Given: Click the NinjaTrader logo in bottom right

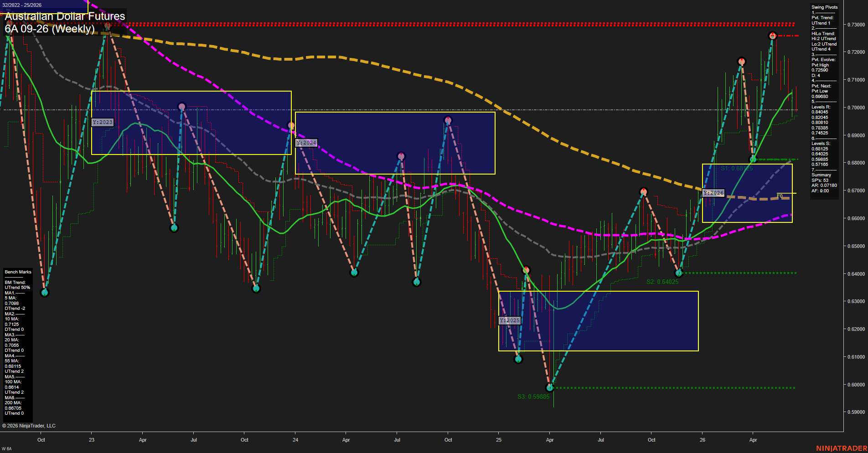Looking at the screenshot, I should (842, 448).
